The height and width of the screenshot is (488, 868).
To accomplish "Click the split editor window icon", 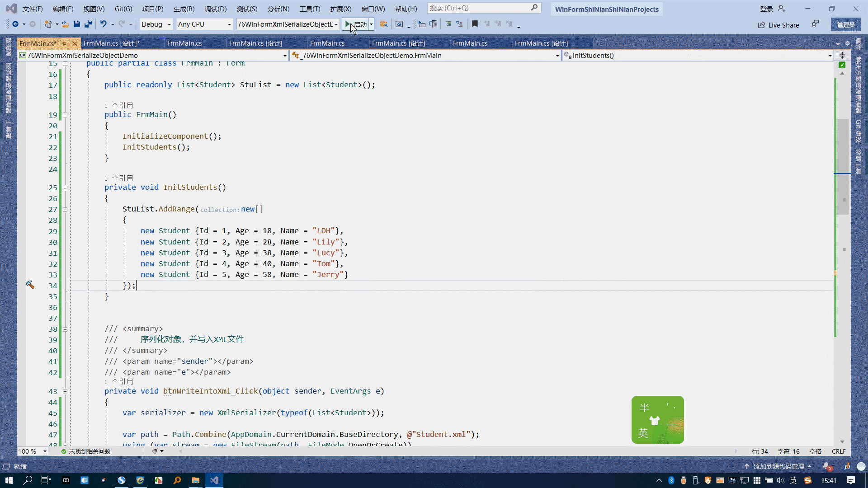I will click(x=842, y=55).
